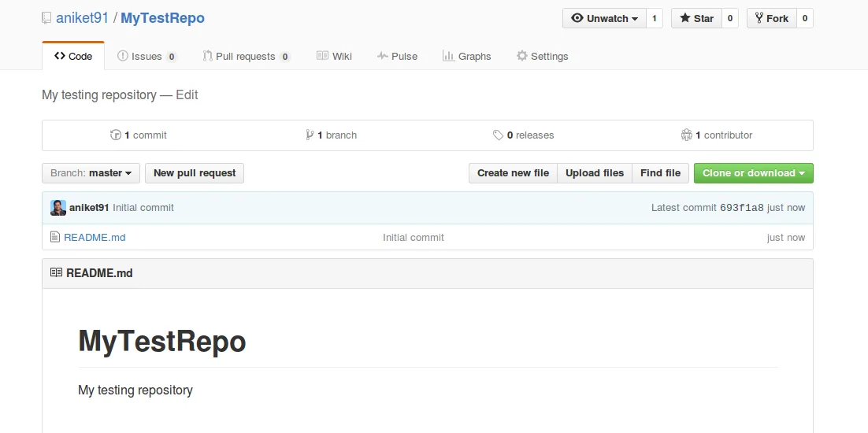
Task: Open the Clone or download dropdown
Action: point(754,173)
